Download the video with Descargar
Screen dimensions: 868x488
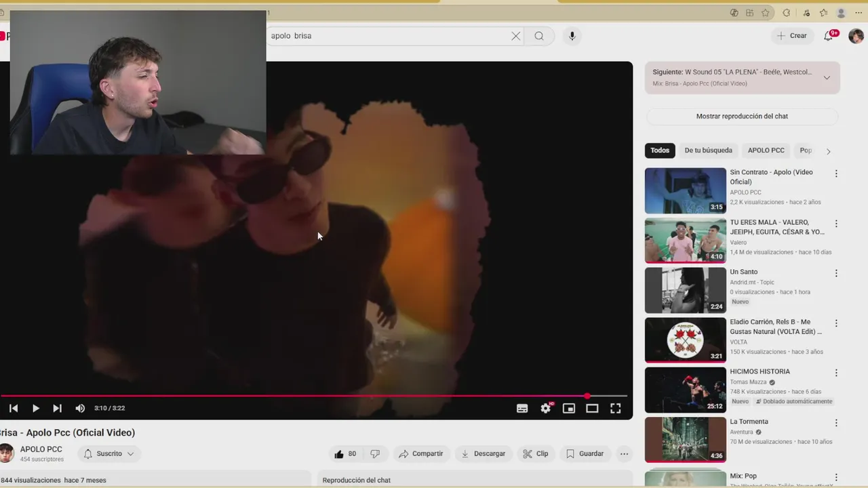click(x=483, y=453)
